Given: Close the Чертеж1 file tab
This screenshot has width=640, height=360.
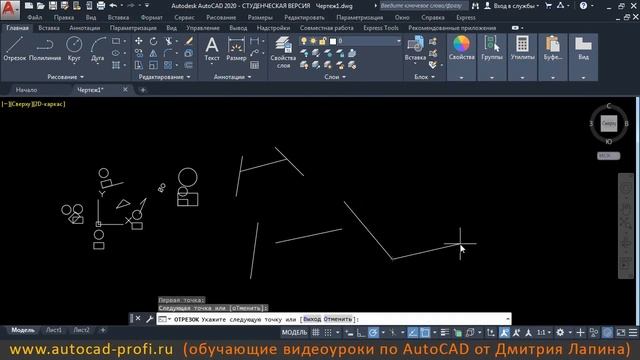Looking at the screenshot, I should coord(125,89).
